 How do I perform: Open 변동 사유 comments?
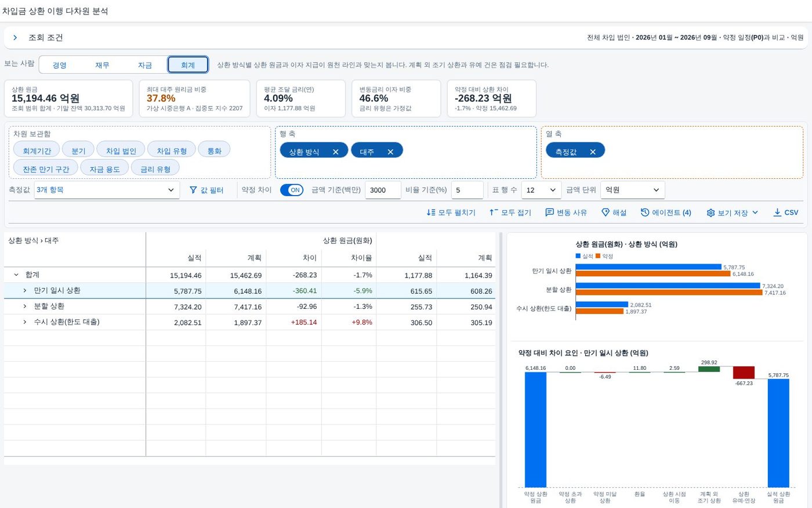pyautogui.click(x=566, y=212)
